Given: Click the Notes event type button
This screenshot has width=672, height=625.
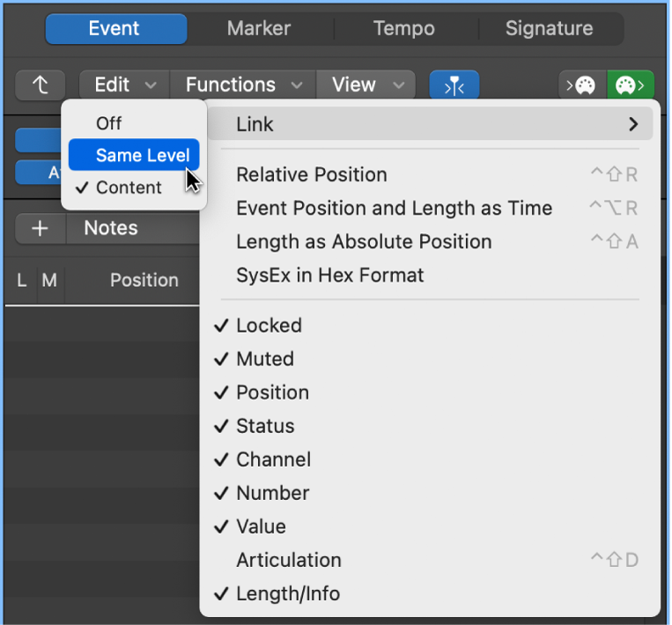Looking at the screenshot, I should [111, 228].
